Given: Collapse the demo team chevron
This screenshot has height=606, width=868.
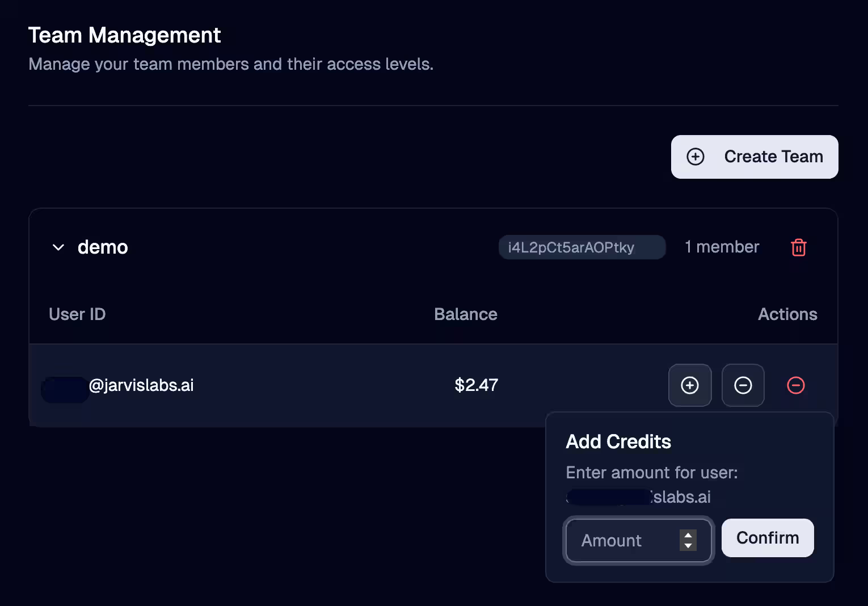Looking at the screenshot, I should 58,247.
